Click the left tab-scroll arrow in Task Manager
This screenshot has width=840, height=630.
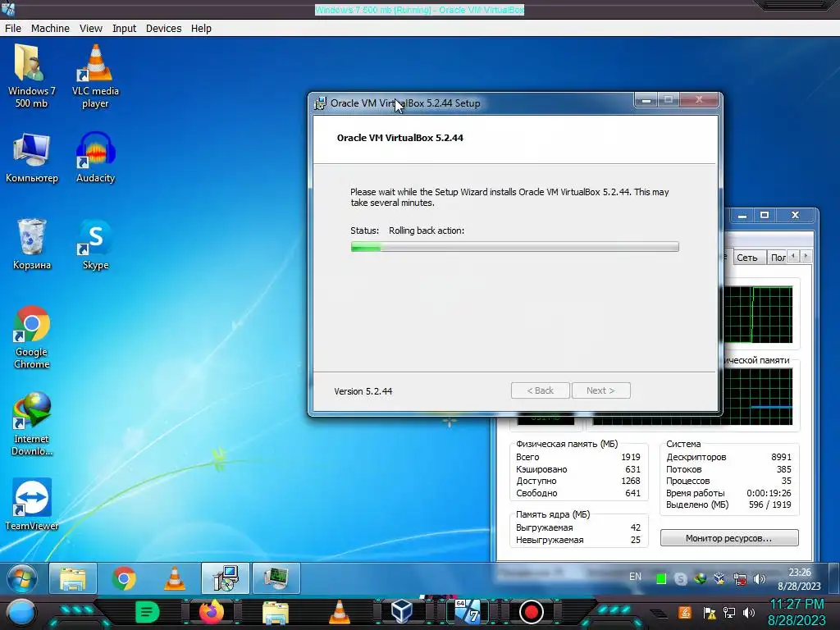click(793, 256)
